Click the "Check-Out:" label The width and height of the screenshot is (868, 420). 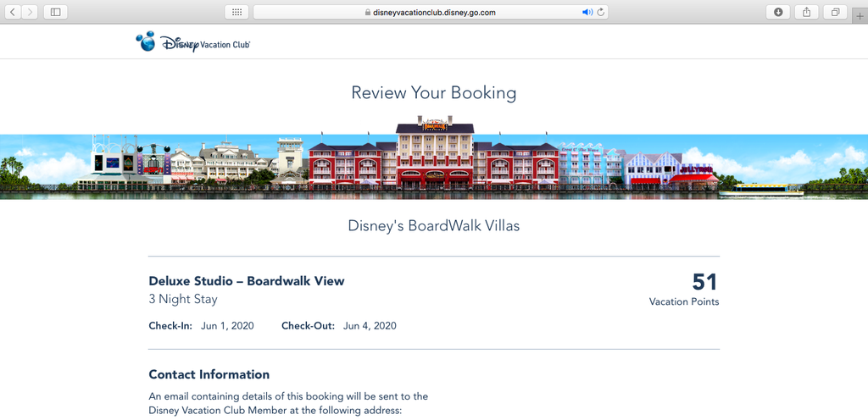309,325
